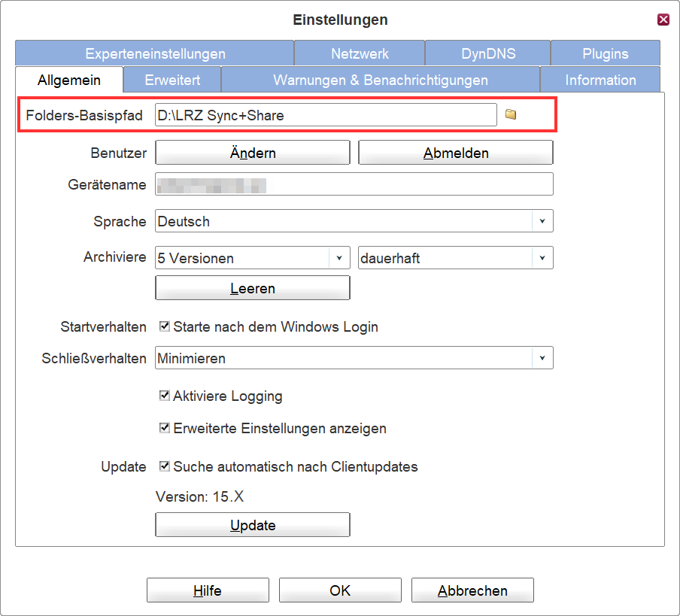This screenshot has height=616, width=680.
Task: Confirm settings with the OK button
Action: coord(340,590)
